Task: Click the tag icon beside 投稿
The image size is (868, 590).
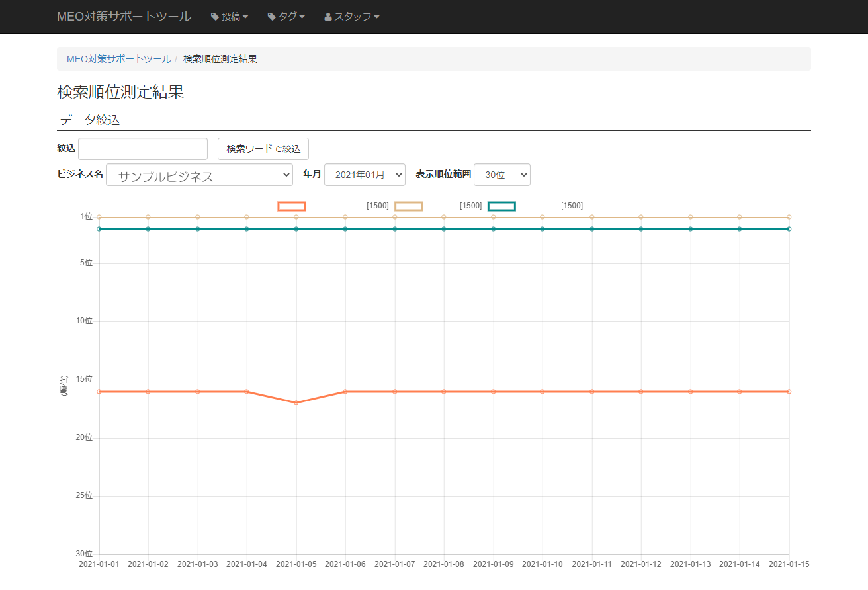Action: (215, 17)
